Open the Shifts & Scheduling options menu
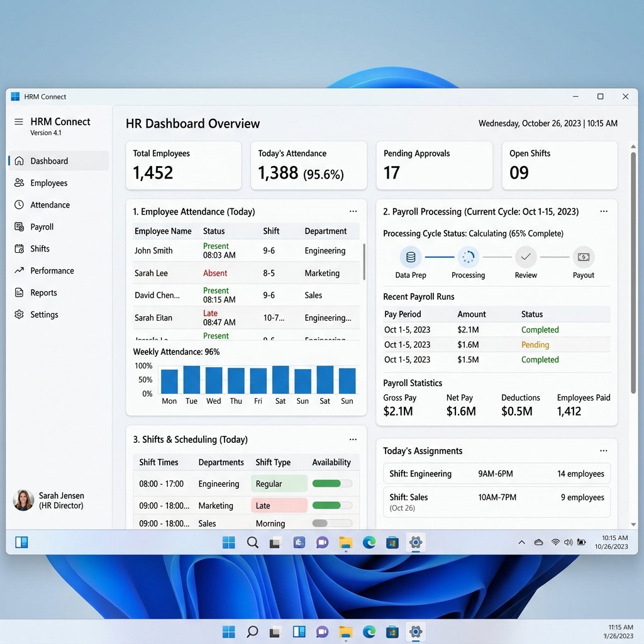This screenshot has height=644, width=644. click(353, 439)
